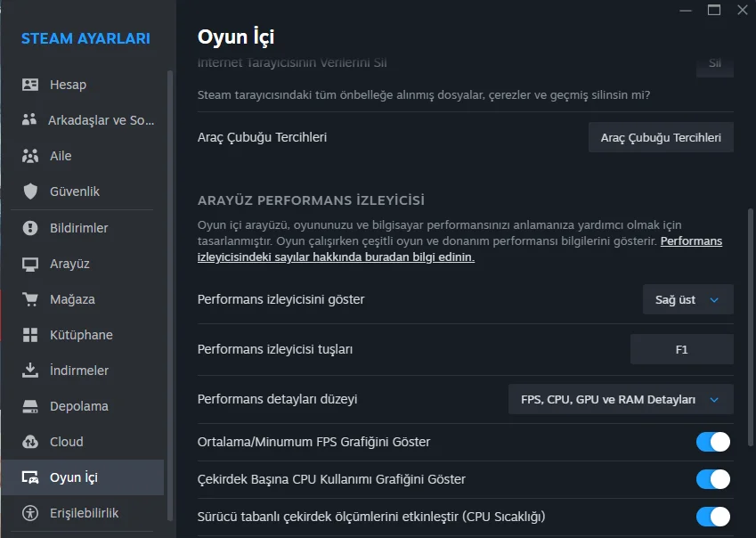The image size is (756, 538).
Task: Click the Araç Çubuğu Tercihleri button
Action: click(661, 137)
